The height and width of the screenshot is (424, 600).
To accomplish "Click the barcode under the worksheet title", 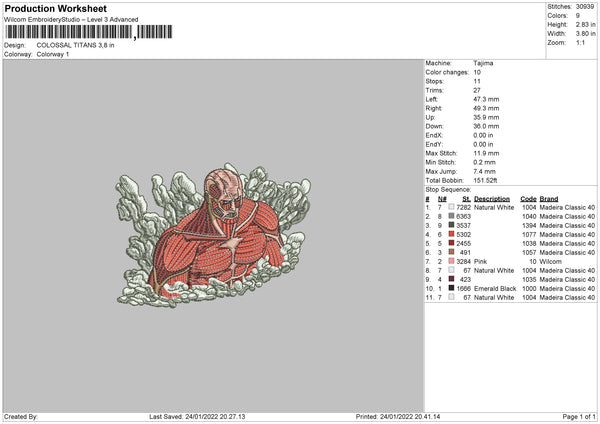I will tap(88, 32).
